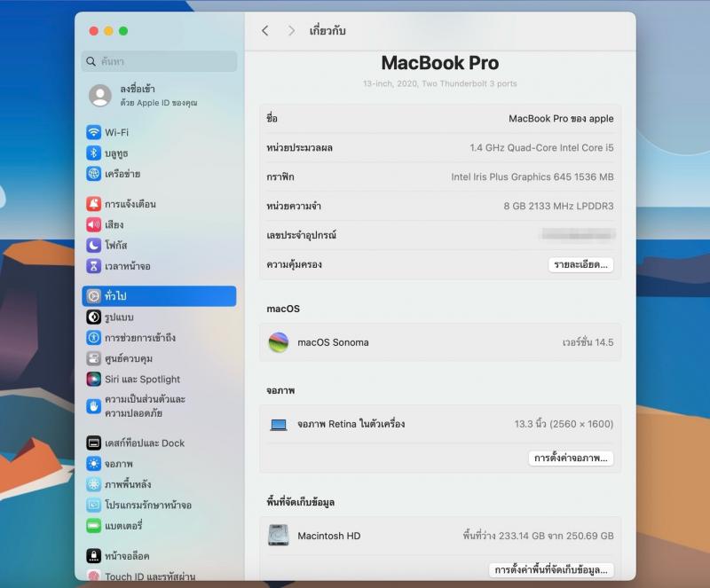Minimize the System Settings window
Screen dimensions: 710x588
coord(108,31)
